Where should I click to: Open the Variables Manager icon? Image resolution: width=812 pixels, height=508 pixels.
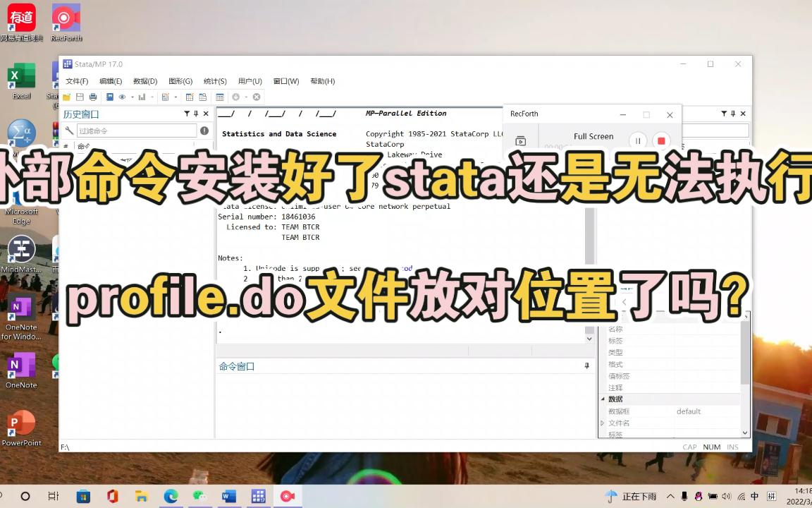(220, 97)
